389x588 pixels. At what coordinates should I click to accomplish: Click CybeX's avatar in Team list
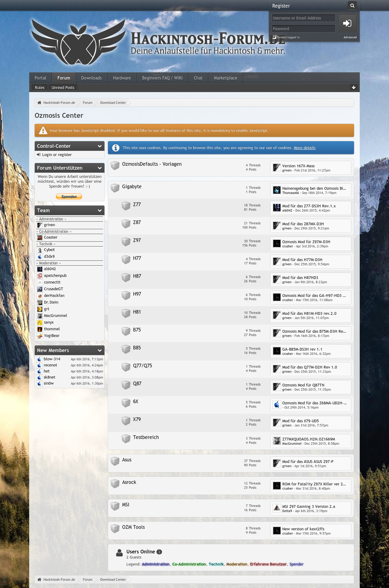(40, 250)
